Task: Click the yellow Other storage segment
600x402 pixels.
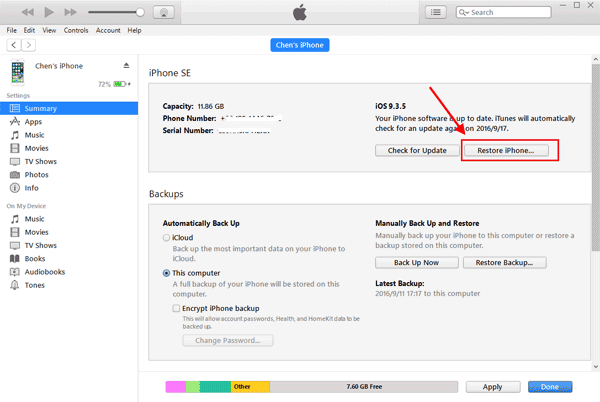Action: pos(250,387)
